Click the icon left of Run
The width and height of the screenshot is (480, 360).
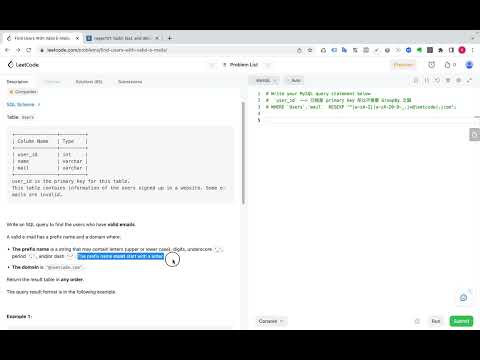(x=417, y=321)
